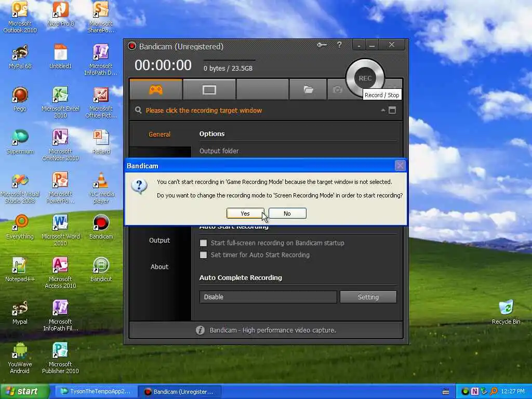Click the Setting button
The width and height of the screenshot is (532, 399).
(368, 297)
